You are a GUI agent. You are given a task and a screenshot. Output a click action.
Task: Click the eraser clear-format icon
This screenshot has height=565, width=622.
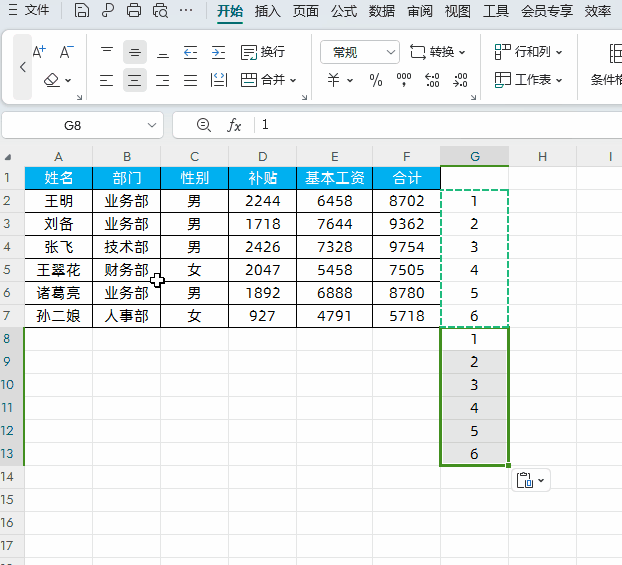[x=52, y=80]
